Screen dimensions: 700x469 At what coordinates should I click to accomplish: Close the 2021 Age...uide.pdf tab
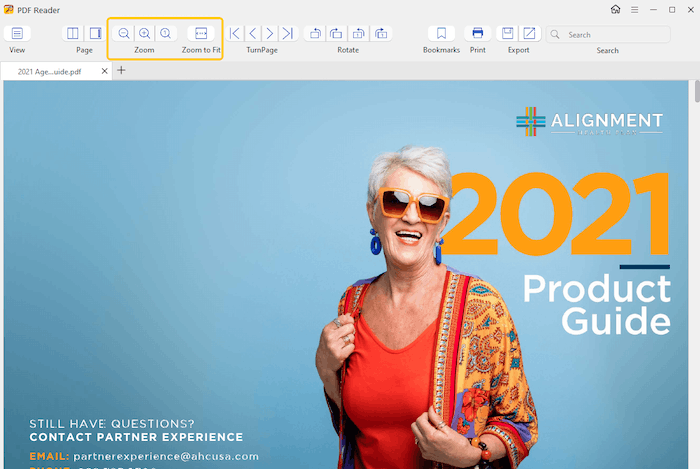104,71
